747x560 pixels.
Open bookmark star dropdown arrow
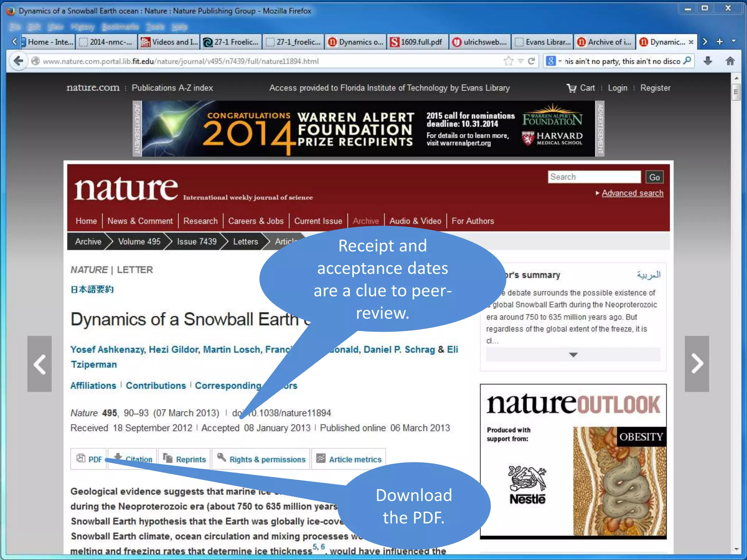point(521,61)
